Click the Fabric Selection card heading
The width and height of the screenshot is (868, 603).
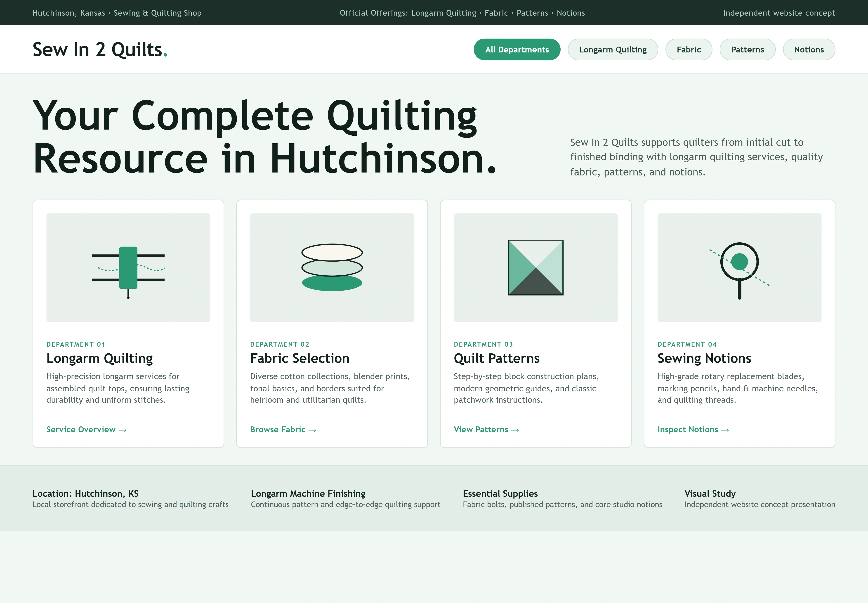click(300, 358)
